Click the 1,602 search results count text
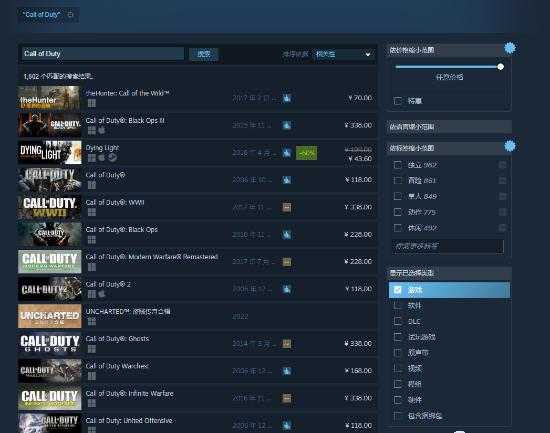 (58, 76)
